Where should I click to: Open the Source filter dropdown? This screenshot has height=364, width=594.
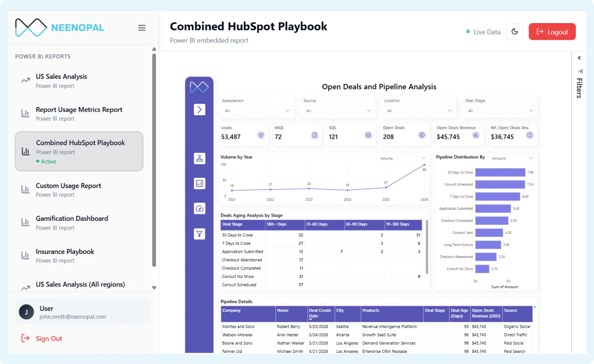(x=338, y=110)
